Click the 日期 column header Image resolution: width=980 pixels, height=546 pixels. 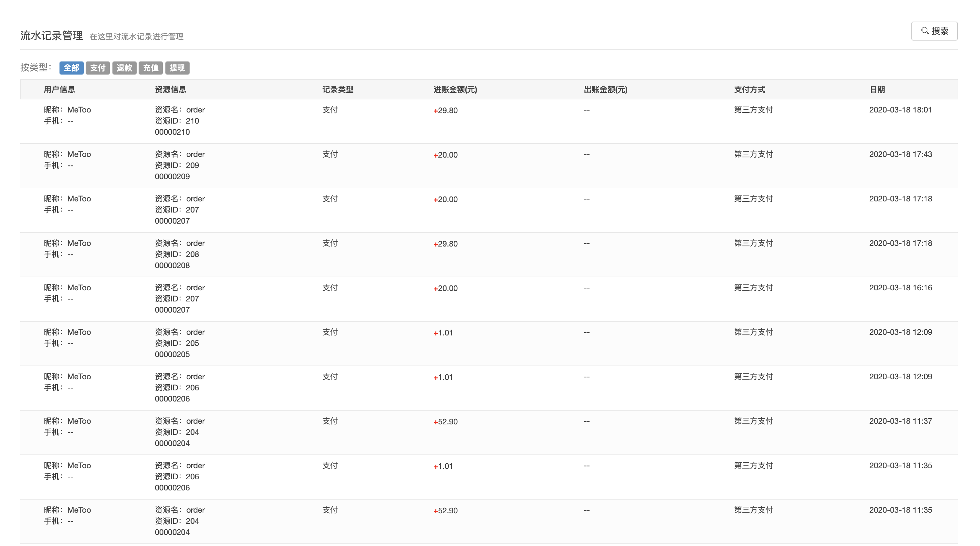click(877, 89)
